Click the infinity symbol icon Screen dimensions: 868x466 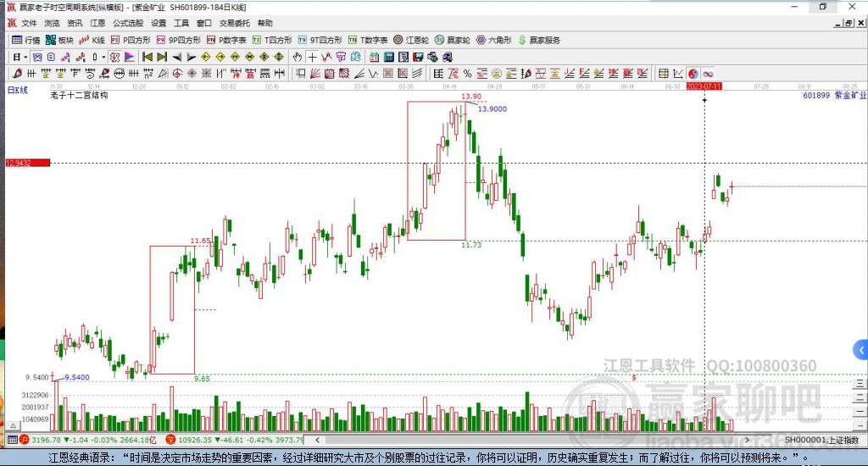point(708,74)
